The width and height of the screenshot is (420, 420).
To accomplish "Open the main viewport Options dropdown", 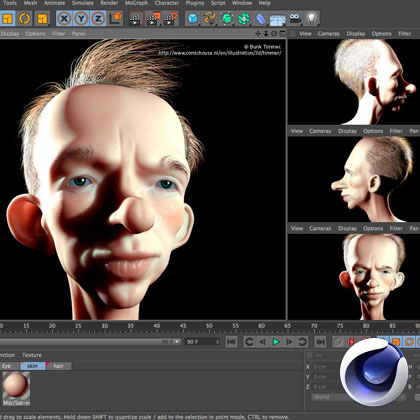I will (x=35, y=34).
